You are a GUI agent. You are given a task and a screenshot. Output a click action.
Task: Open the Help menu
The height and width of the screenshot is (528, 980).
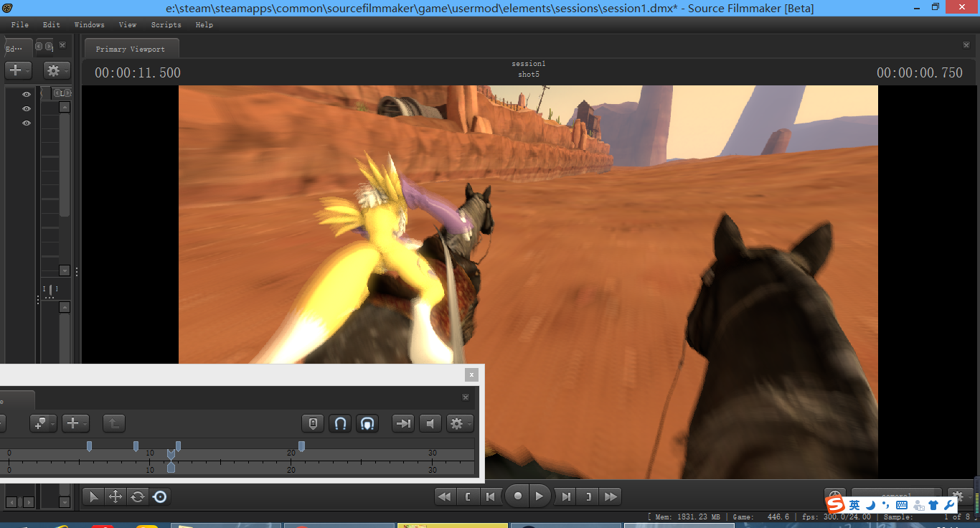pos(204,24)
